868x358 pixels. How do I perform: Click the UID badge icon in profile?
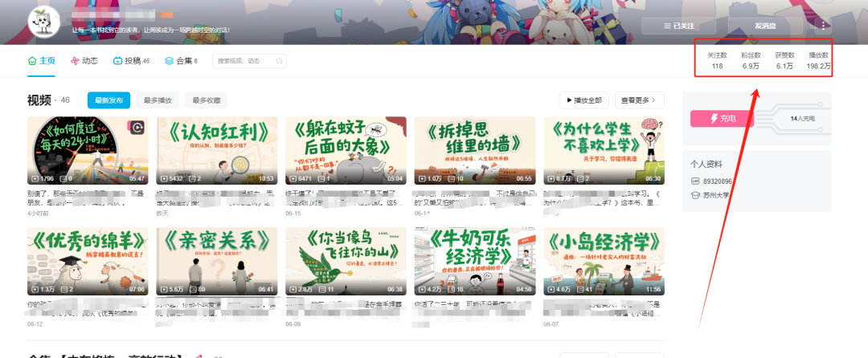(x=695, y=181)
